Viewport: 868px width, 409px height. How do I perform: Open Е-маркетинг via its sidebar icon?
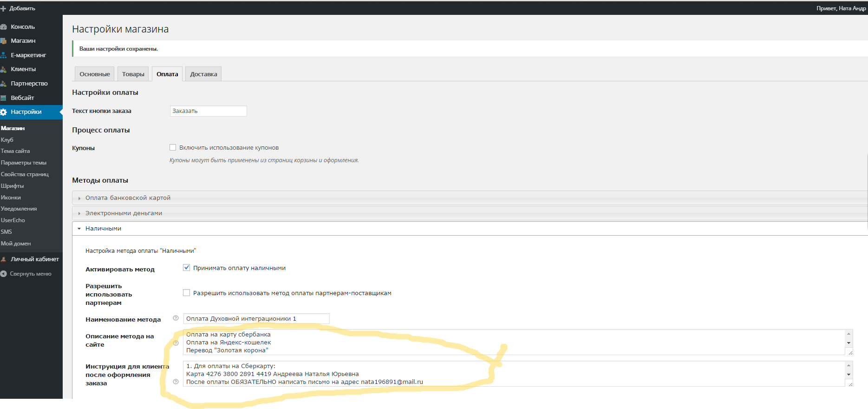click(x=4, y=55)
